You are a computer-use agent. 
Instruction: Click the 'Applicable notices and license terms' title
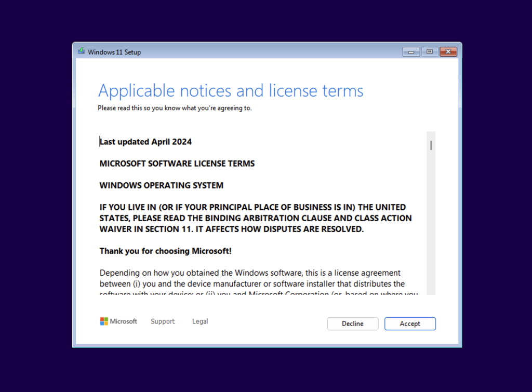point(231,91)
